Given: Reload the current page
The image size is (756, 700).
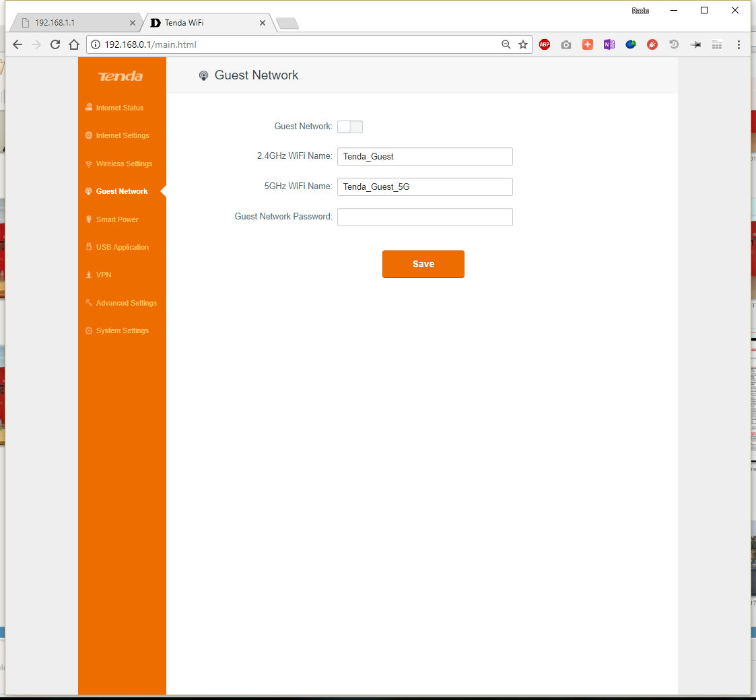Looking at the screenshot, I should pyautogui.click(x=55, y=44).
